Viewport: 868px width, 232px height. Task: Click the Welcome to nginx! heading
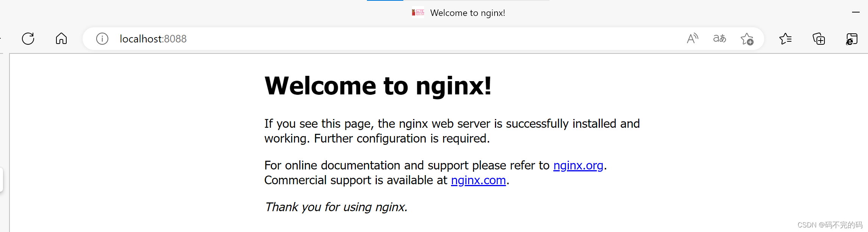[x=378, y=86]
